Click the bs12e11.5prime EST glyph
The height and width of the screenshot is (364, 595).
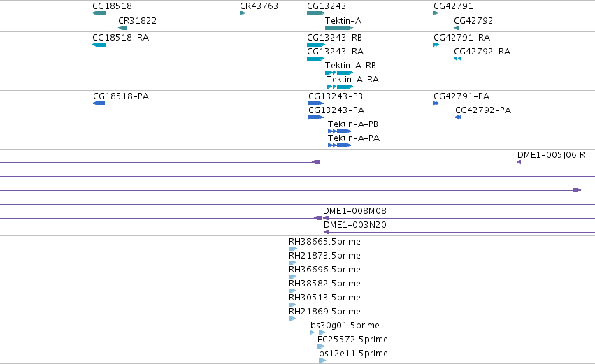322,361
